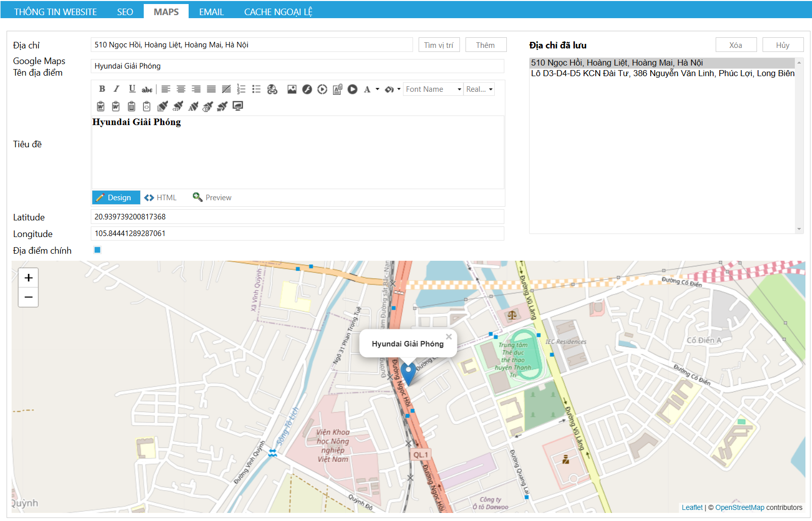Switch editor to HTML view

tap(160, 198)
